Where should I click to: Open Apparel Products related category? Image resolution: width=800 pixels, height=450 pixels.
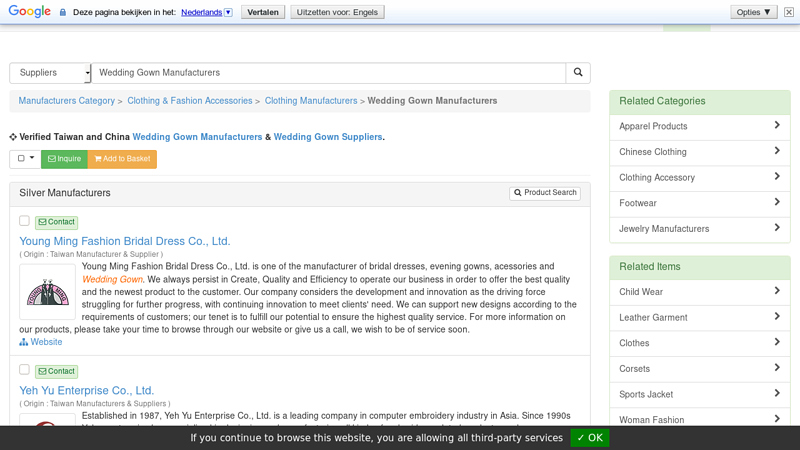[699, 127]
